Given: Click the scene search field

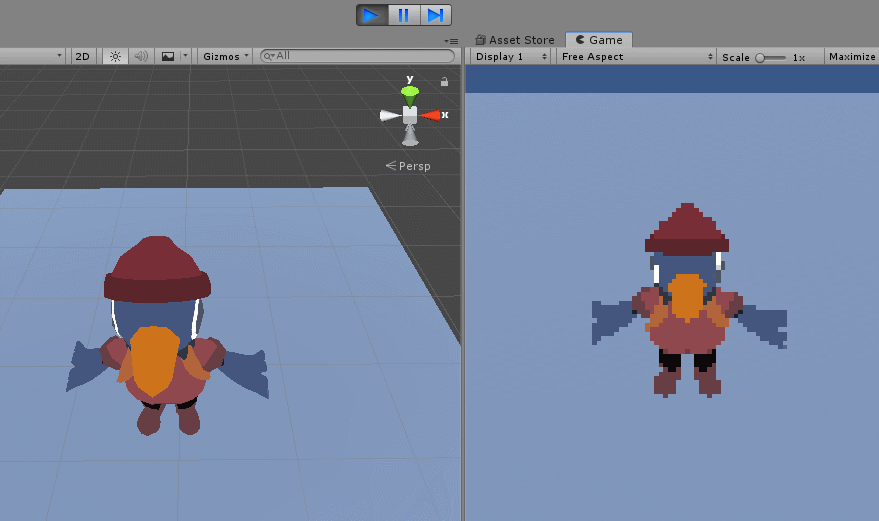Looking at the screenshot, I should coord(357,56).
